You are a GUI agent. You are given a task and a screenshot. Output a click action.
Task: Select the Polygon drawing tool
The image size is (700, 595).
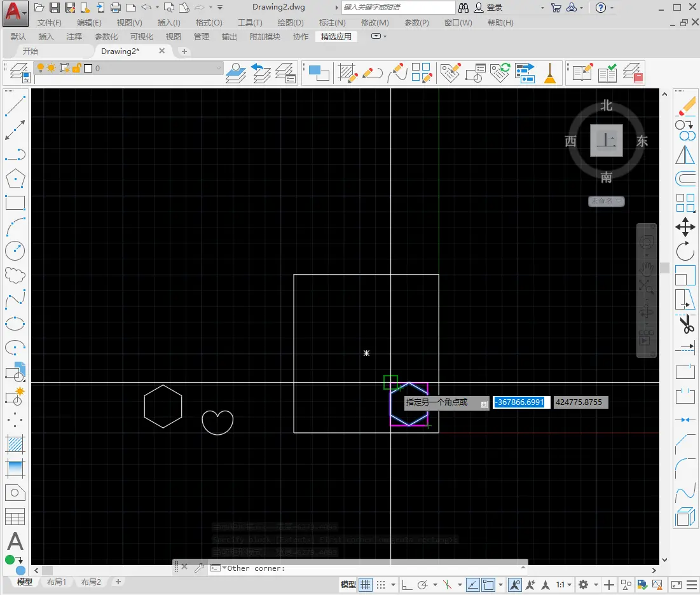tap(15, 179)
